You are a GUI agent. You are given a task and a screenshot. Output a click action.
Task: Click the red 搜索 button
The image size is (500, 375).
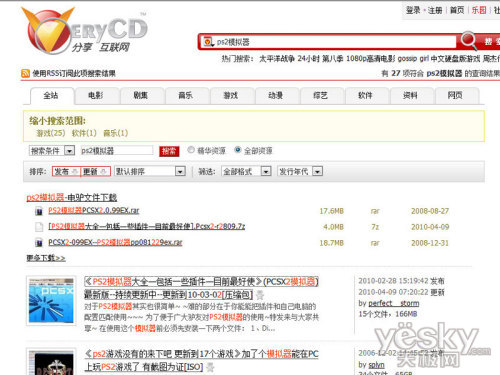click(169, 151)
